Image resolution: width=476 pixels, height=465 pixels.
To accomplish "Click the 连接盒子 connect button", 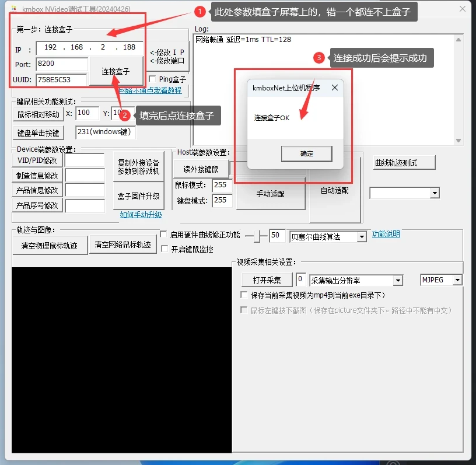I will pyautogui.click(x=116, y=71).
